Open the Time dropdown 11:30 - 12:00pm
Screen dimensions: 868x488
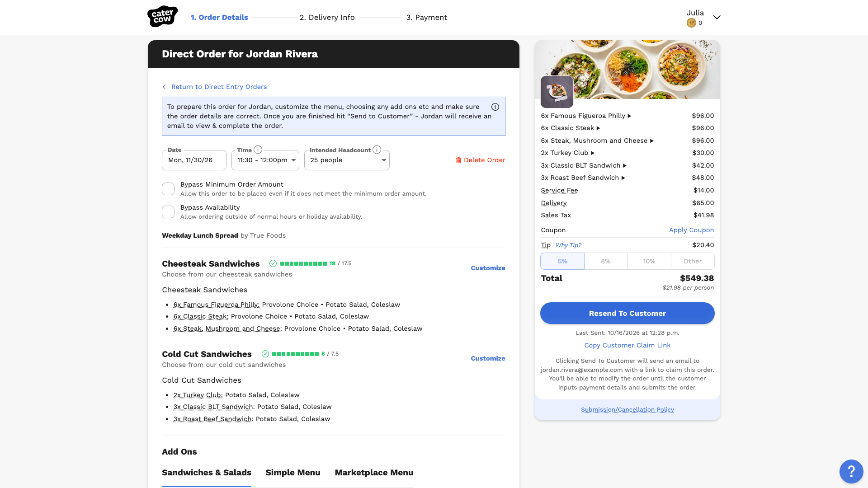tap(265, 160)
